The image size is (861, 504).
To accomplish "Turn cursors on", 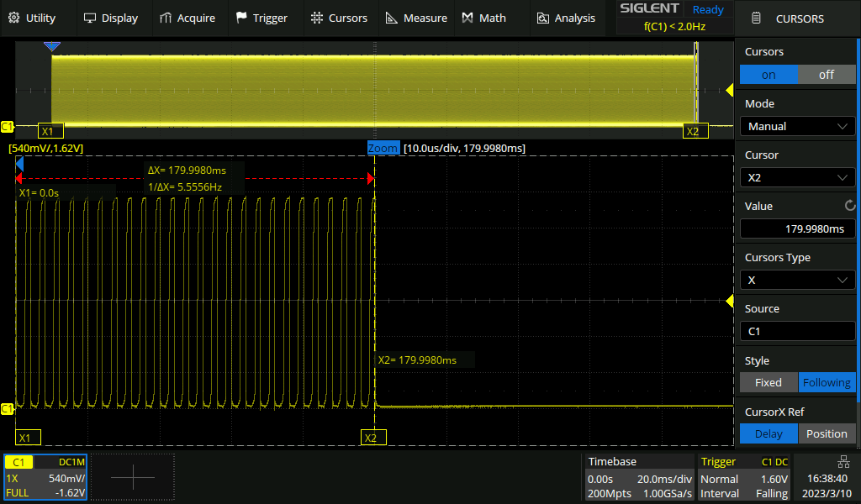I will pyautogui.click(x=769, y=75).
